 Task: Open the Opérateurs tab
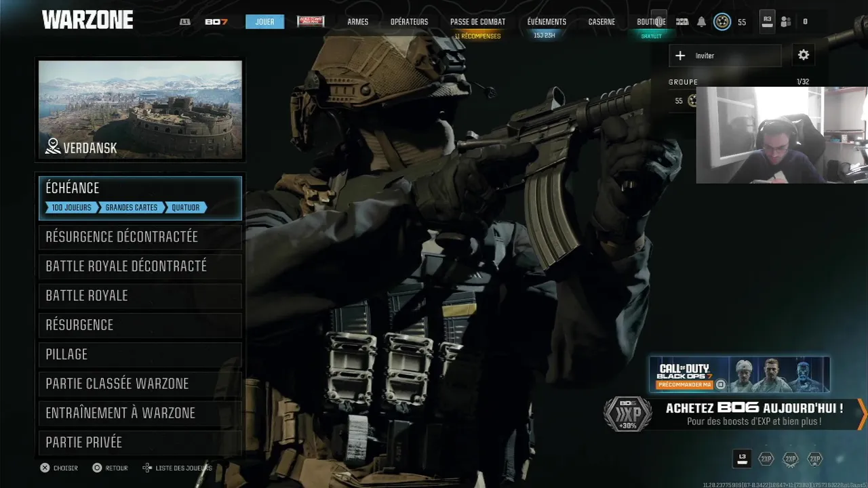point(409,22)
